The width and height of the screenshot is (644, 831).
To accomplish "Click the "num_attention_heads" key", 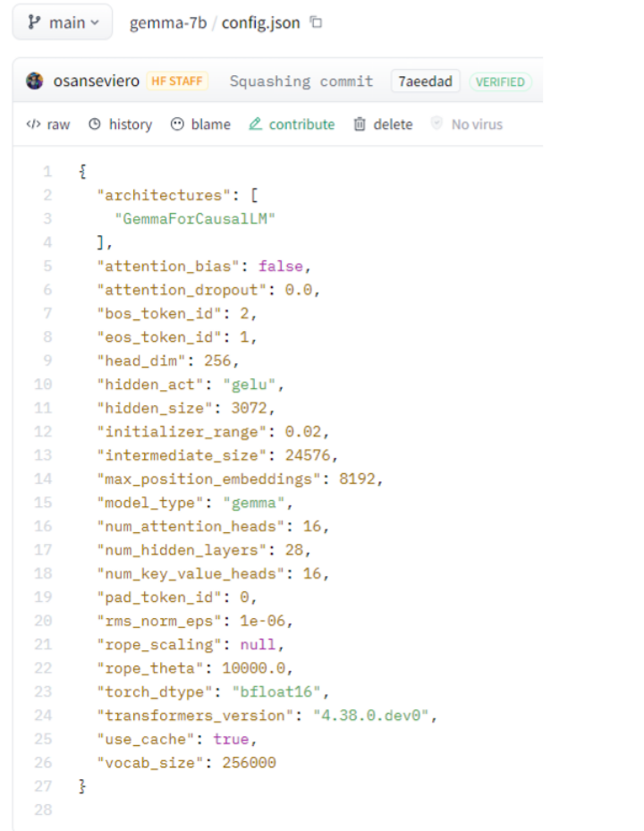I will (191, 526).
